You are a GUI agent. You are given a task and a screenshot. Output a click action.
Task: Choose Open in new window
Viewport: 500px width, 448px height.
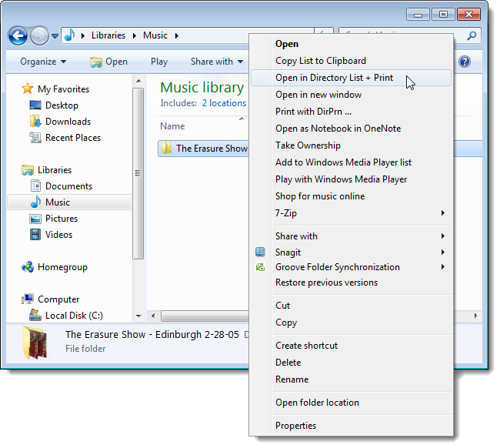pyautogui.click(x=351, y=95)
